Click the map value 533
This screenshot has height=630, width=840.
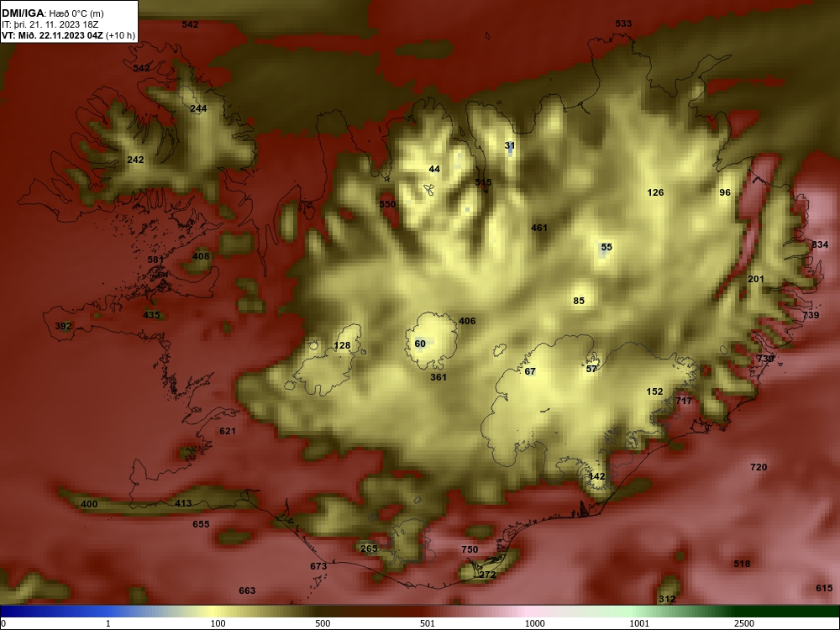623,24
